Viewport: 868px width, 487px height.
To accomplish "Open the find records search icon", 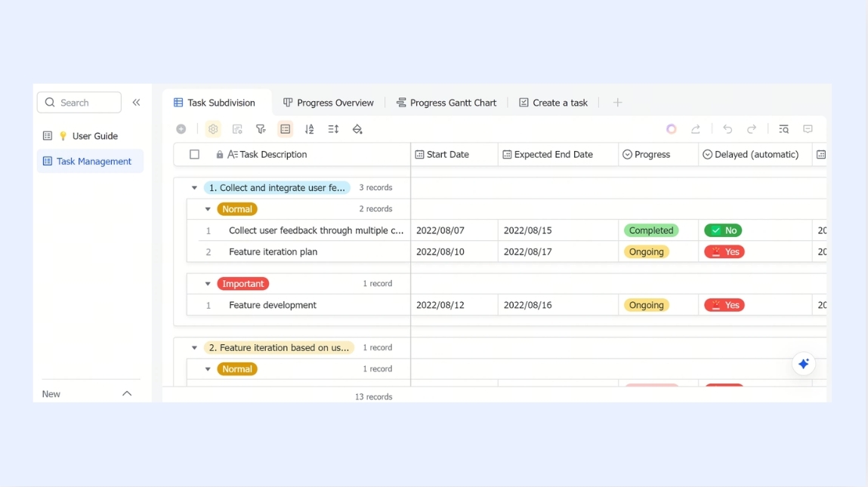I will (784, 129).
